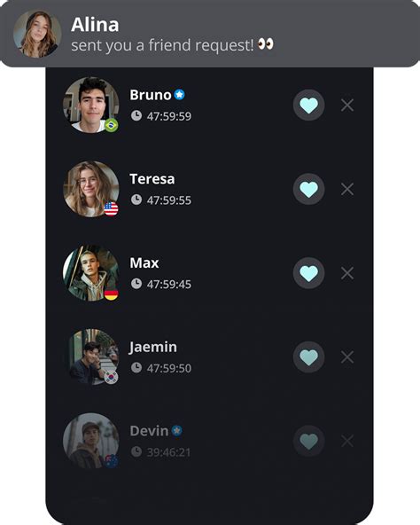Click the clock icon by Max's timer
The width and height of the screenshot is (420, 525).
136,284
